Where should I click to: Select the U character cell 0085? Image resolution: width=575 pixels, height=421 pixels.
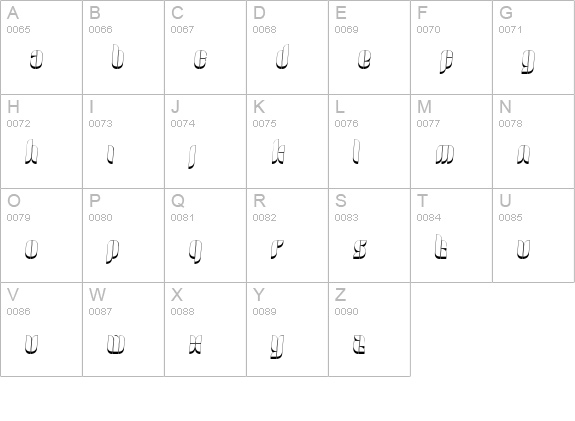(534, 235)
